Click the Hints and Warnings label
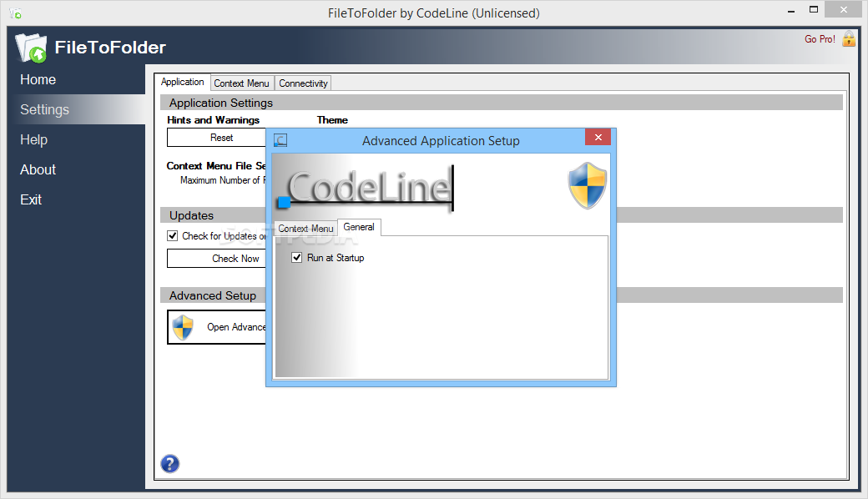Screen dimensions: 868x499 click(213, 120)
